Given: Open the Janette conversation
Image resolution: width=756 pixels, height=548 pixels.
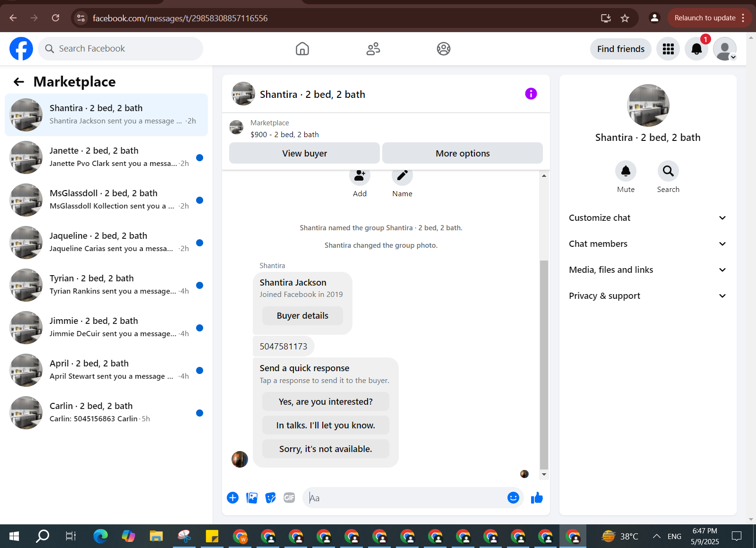Looking at the screenshot, I should [x=106, y=157].
